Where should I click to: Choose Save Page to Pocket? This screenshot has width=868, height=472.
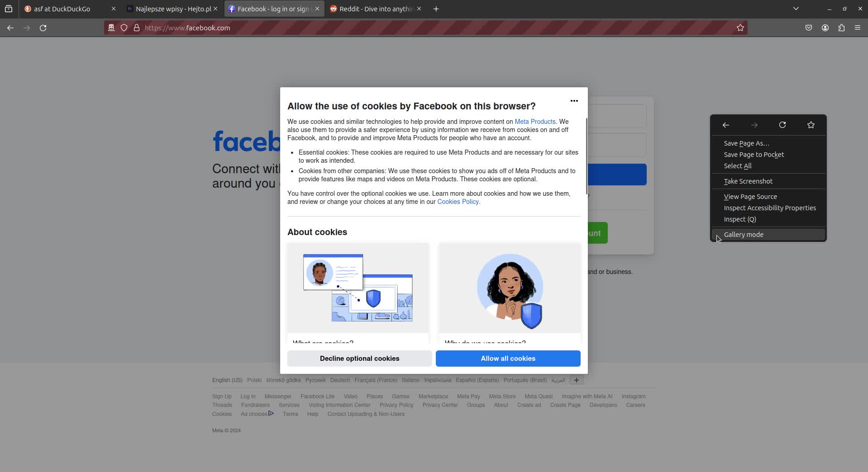click(x=768, y=155)
